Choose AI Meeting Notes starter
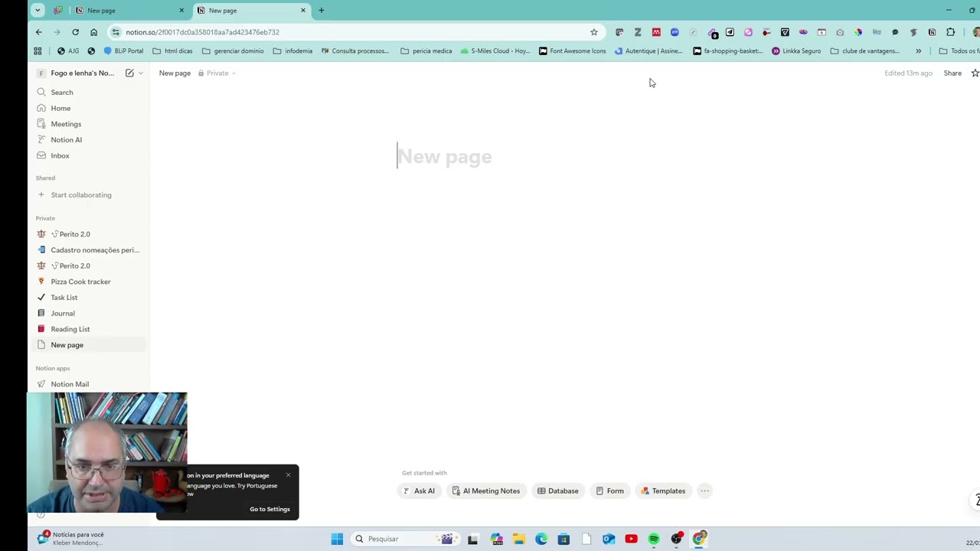The image size is (980, 551). point(486,491)
